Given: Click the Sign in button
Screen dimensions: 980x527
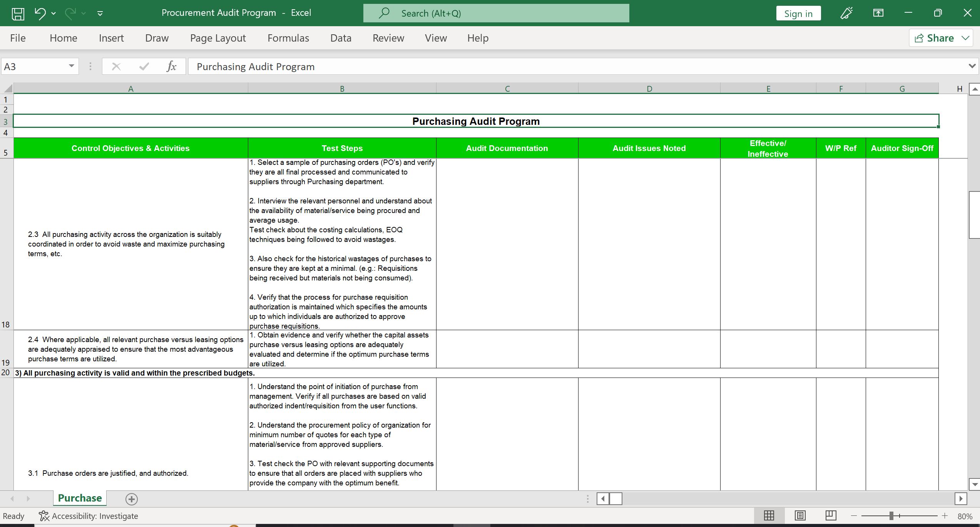Looking at the screenshot, I should click(x=798, y=13).
